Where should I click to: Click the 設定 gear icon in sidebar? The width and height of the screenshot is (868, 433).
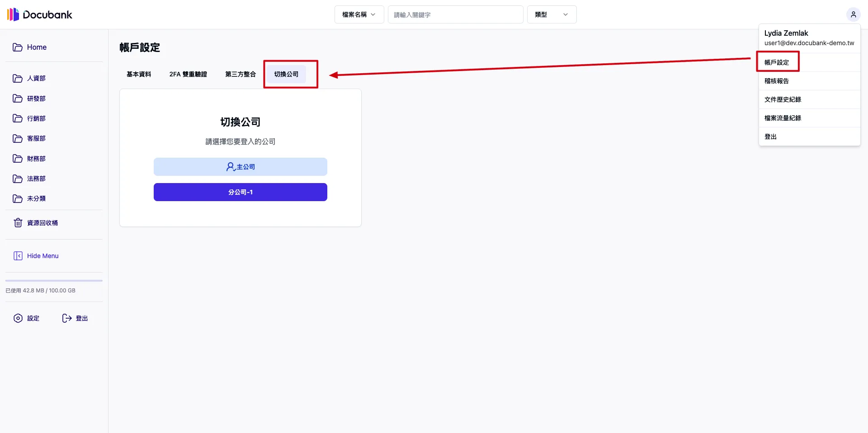click(x=18, y=318)
